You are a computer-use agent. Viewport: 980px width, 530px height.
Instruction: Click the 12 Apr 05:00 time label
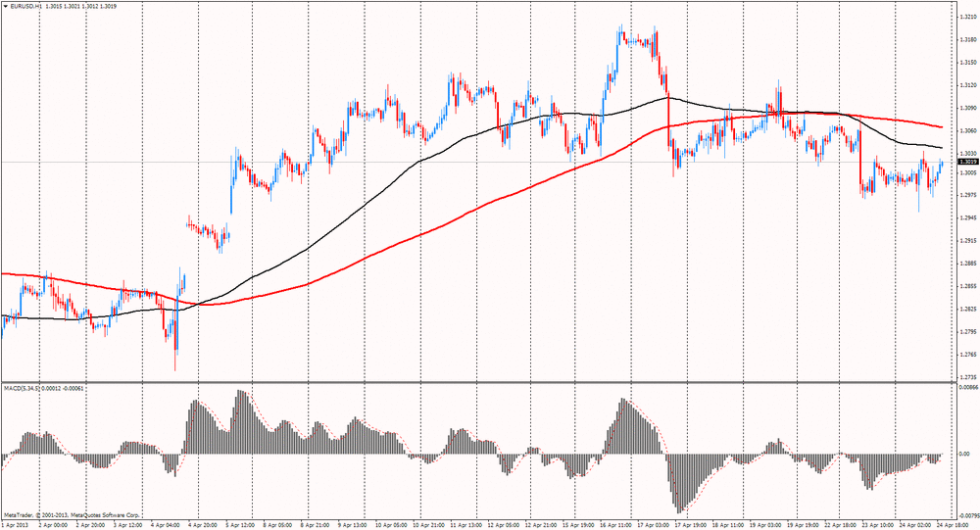(504, 525)
